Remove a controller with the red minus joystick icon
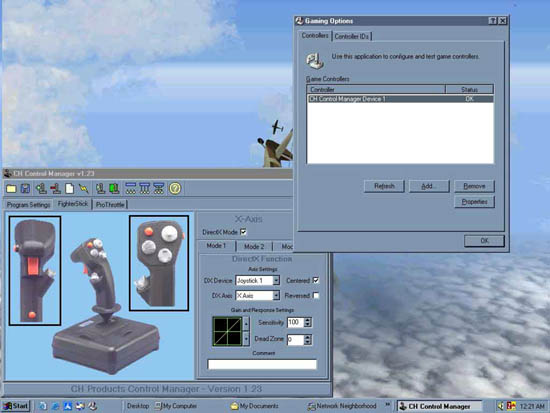The height and width of the screenshot is (413, 550). [x=55, y=189]
